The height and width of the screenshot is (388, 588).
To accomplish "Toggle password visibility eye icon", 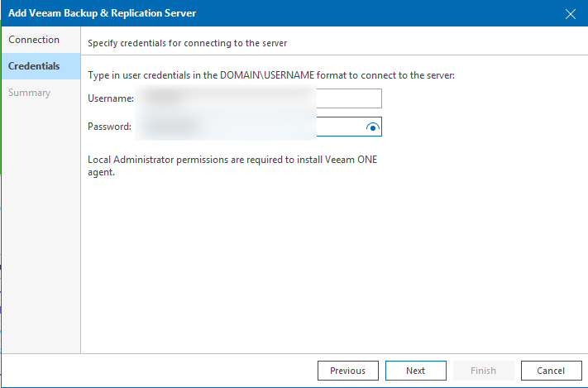I will point(372,127).
